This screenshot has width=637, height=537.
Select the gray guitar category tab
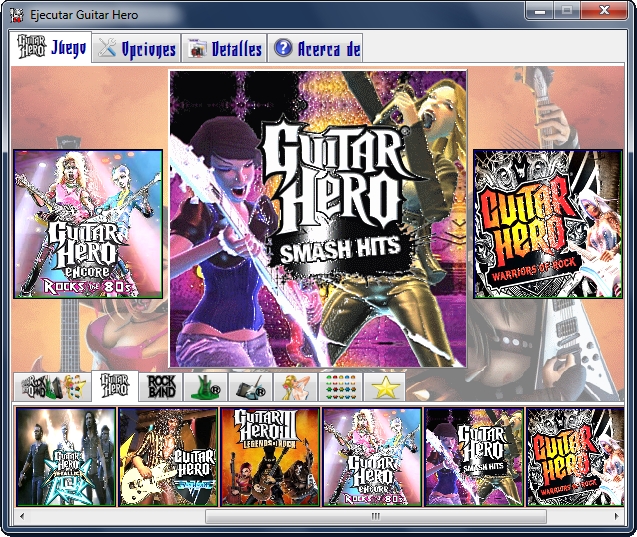point(250,387)
